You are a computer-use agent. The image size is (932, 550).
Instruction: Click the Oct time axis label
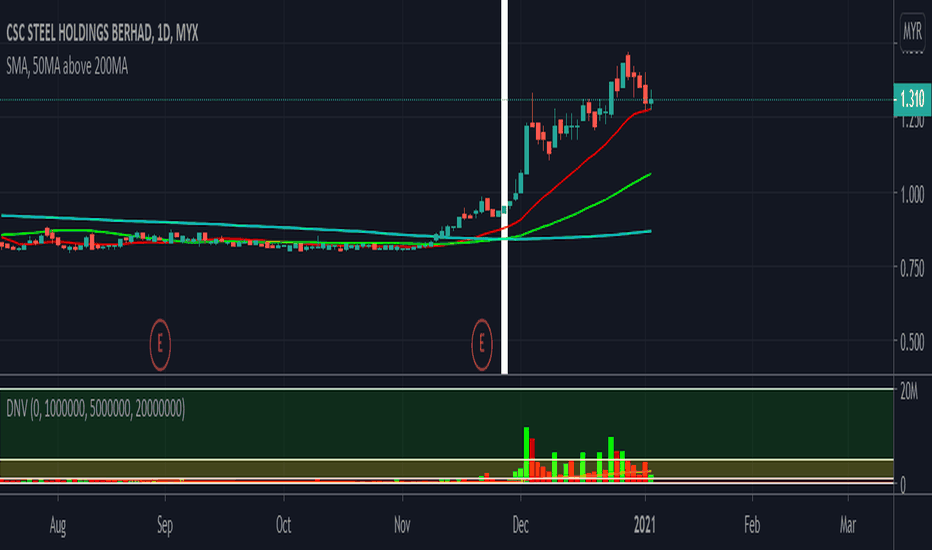(284, 526)
